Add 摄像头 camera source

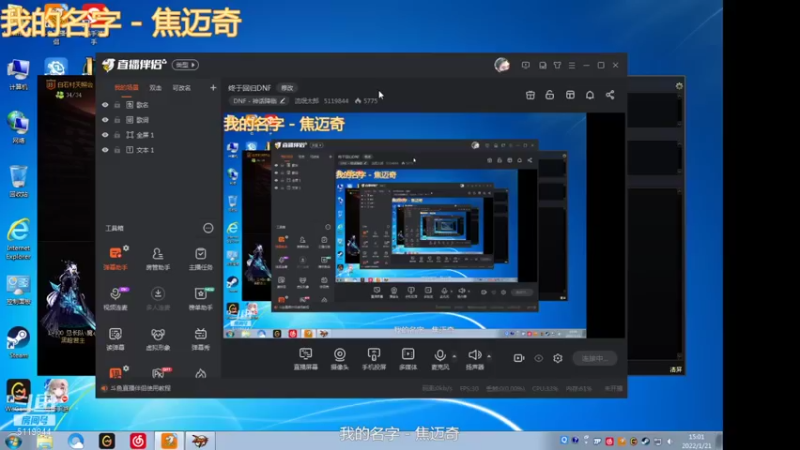click(339, 359)
